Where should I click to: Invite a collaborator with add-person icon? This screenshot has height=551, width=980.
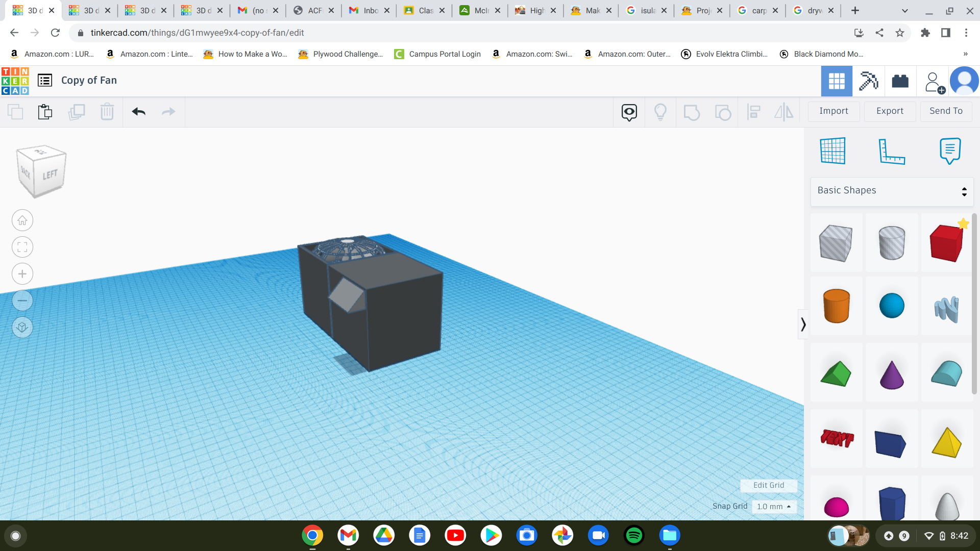pyautogui.click(x=935, y=82)
